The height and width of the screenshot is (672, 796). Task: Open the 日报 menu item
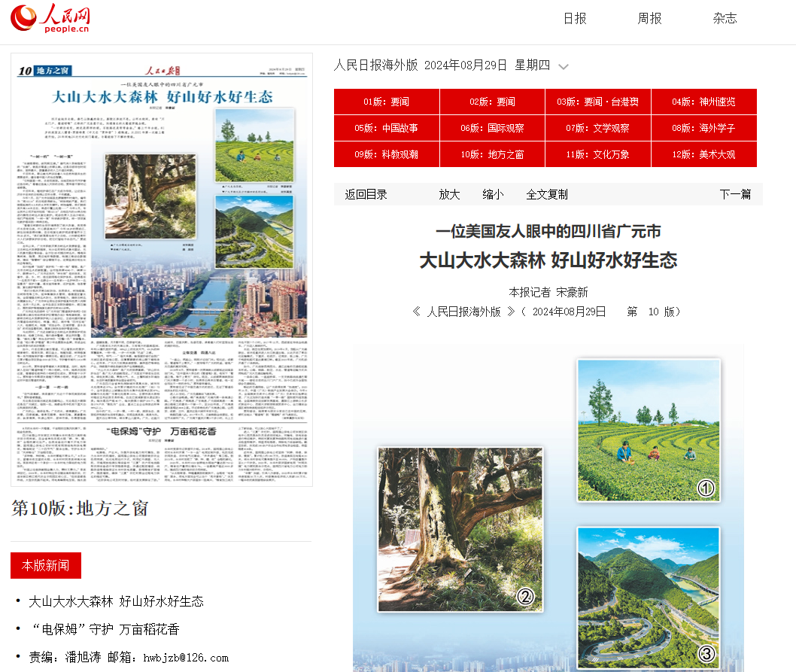(575, 19)
